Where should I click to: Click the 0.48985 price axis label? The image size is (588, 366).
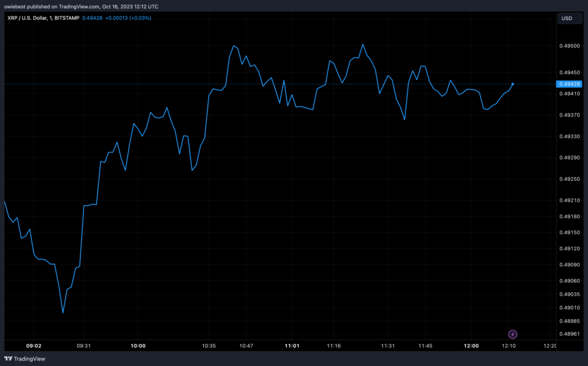pyautogui.click(x=569, y=321)
